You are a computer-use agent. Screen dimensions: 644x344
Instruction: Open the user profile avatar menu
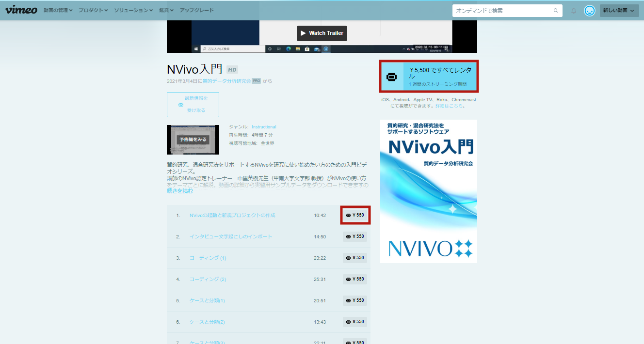click(x=590, y=11)
